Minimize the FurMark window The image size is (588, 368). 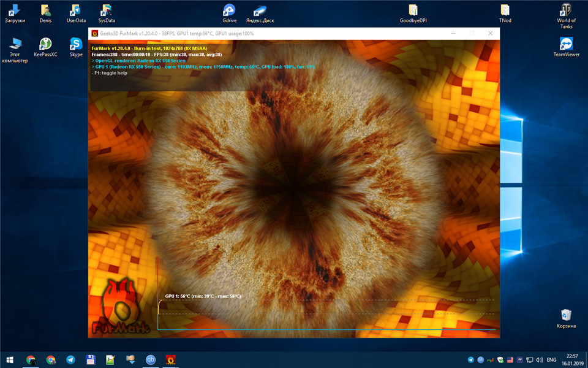453,33
